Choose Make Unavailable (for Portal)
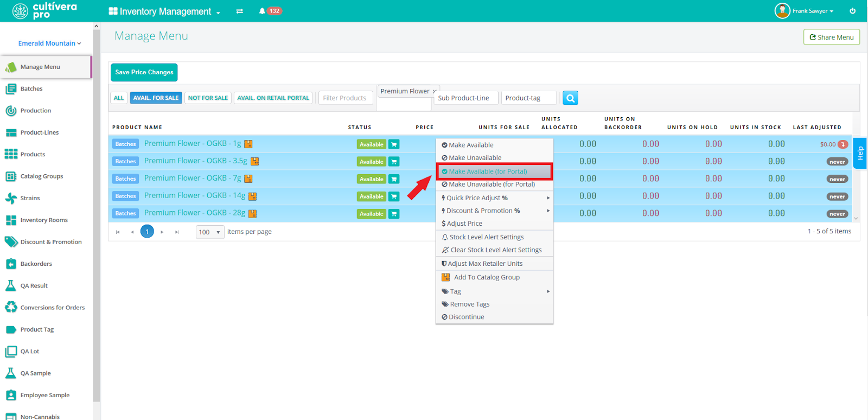 click(x=495, y=184)
